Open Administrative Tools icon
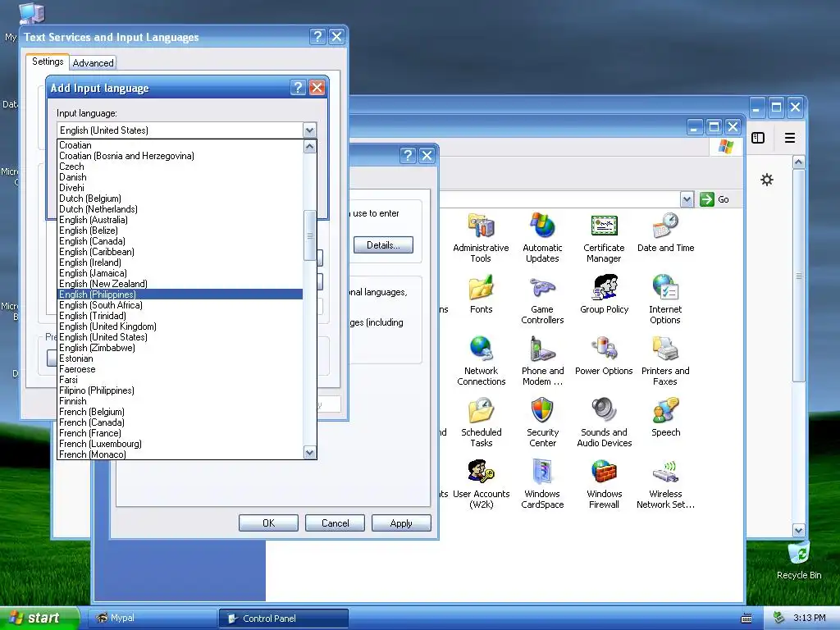The image size is (840, 630). tap(481, 239)
